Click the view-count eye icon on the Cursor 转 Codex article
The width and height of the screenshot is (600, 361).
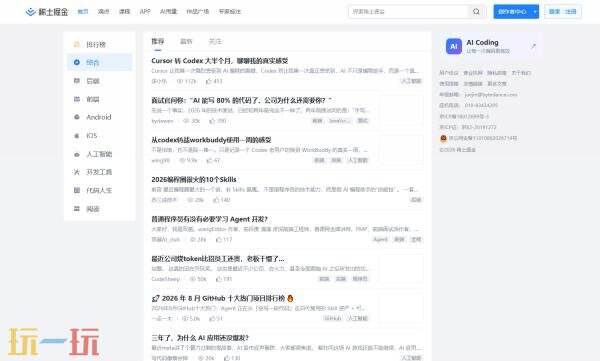coord(179,81)
